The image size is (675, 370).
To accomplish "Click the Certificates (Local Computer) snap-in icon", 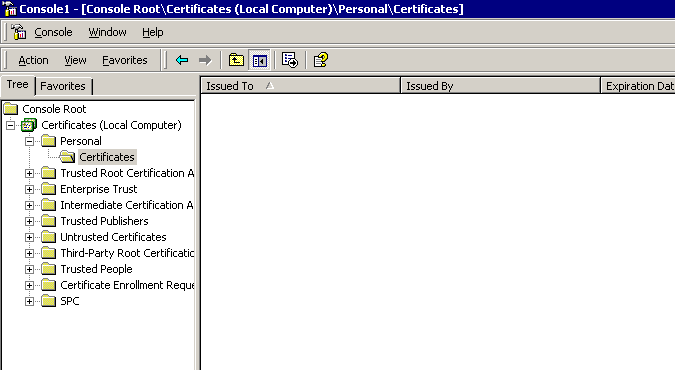I will [29, 125].
